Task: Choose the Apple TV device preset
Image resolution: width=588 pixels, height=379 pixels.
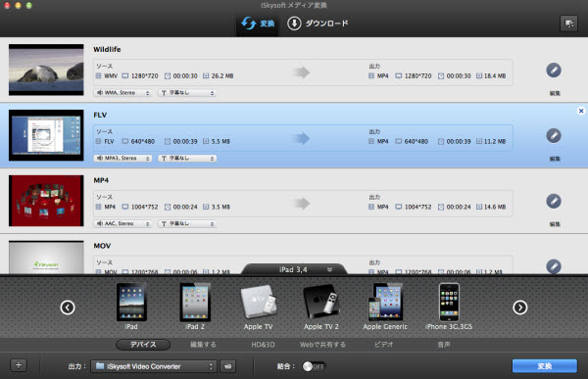Action: (259, 307)
